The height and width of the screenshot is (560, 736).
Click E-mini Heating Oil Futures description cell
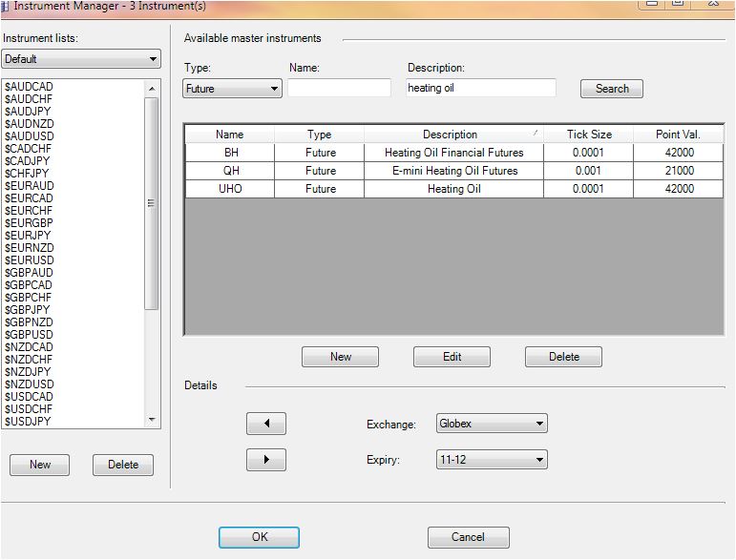[453, 171]
